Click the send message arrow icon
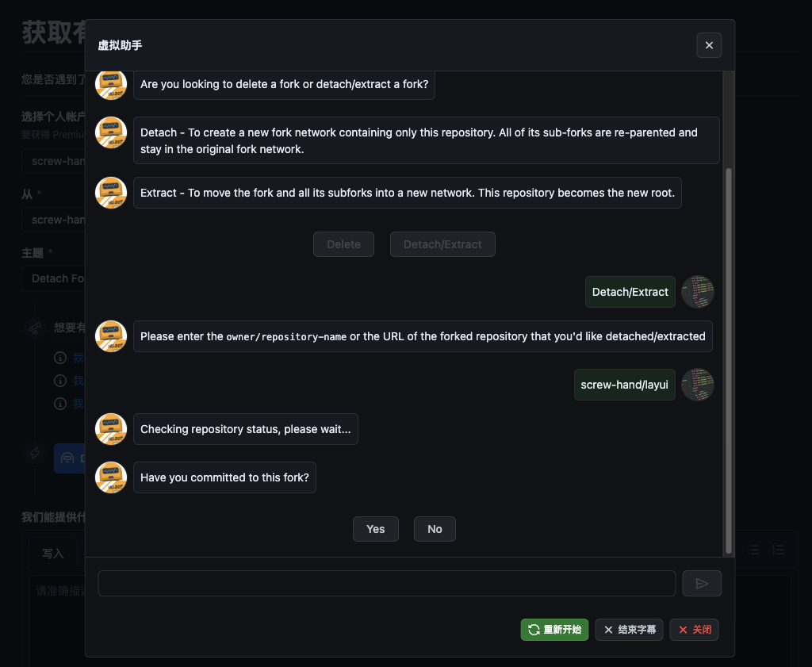The height and width of the screenshot is (667, 812). coord(702,584)
